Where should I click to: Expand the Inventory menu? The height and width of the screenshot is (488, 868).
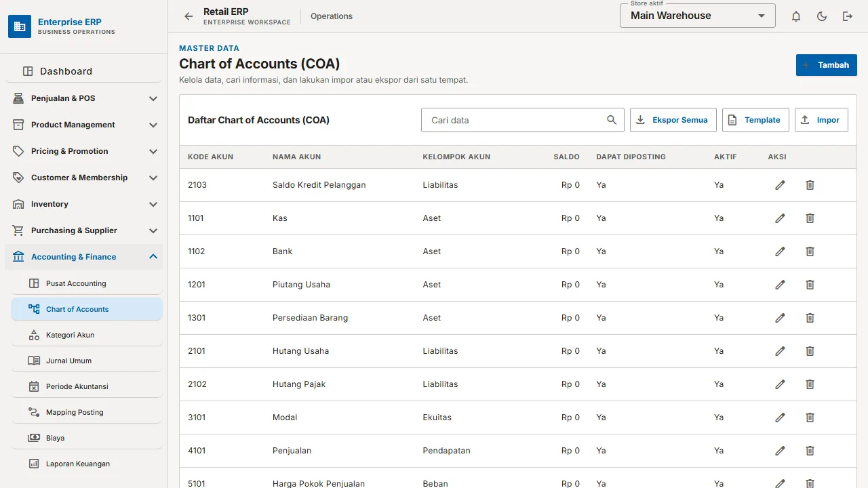tap(84, 204)
